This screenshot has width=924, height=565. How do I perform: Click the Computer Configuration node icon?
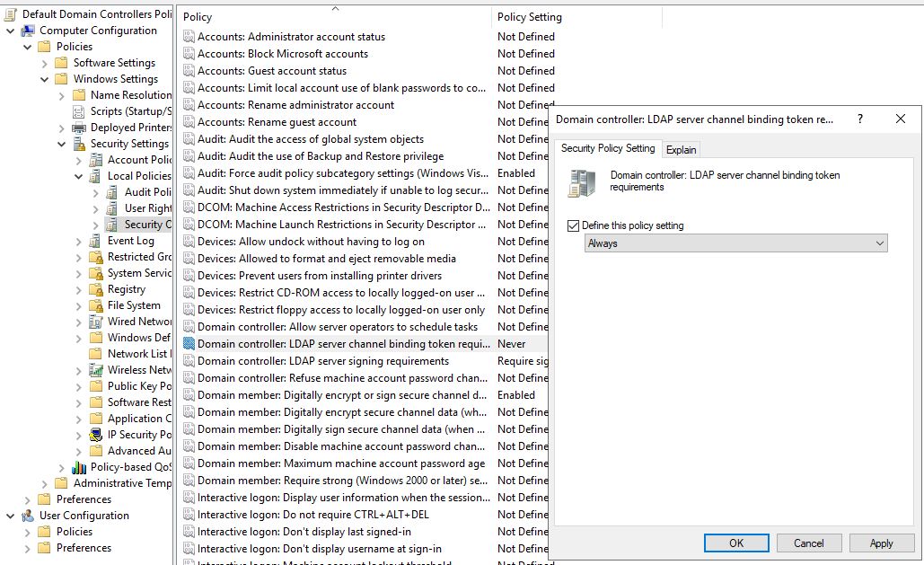pos(28,31)
